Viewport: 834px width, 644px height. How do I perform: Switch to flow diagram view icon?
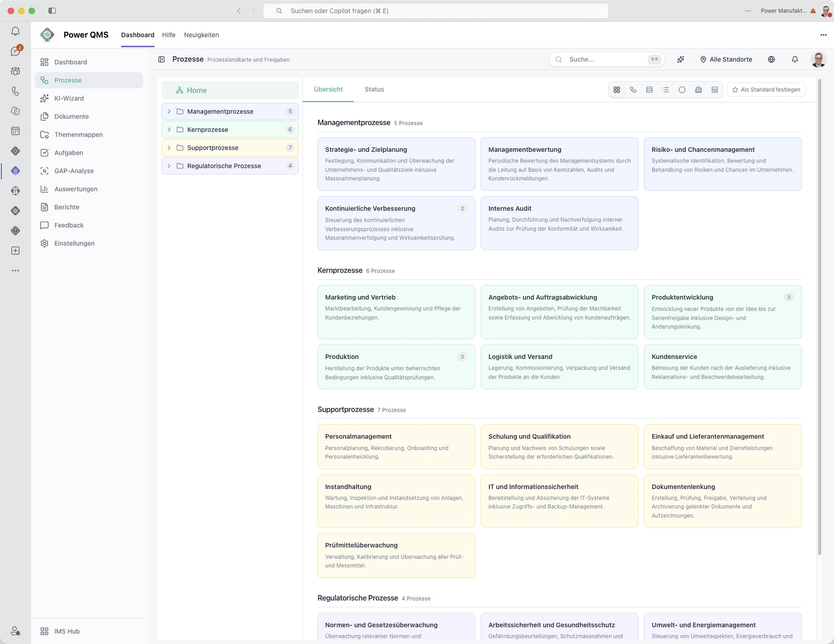tap(633, 90)
